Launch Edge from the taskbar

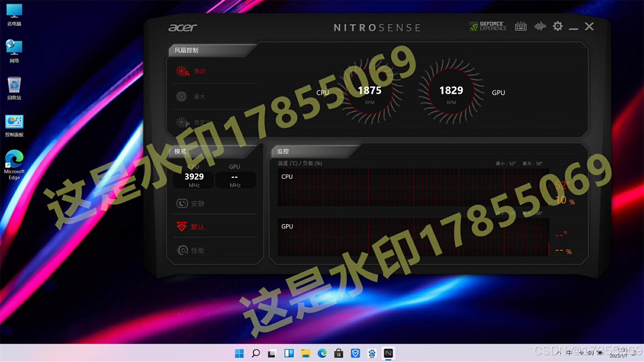point(322,353)
